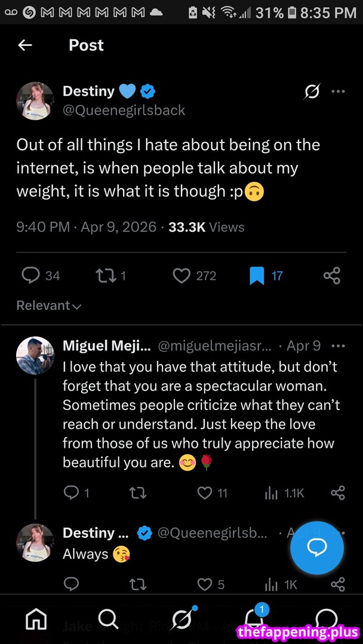The width and height of the screenshot is (363, 644).
Task: Go back using the arrow icon
Action: (x=25, y=45)
